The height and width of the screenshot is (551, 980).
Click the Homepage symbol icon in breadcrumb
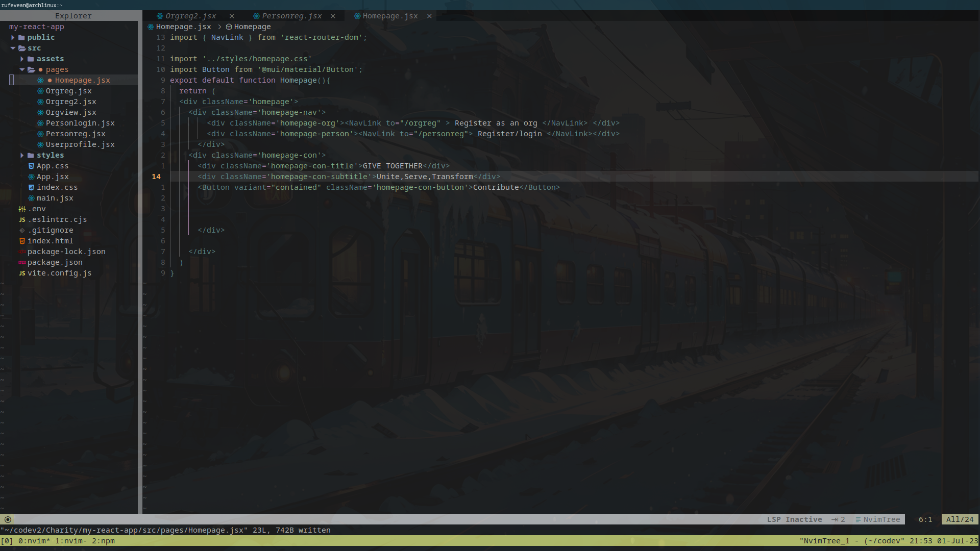tap(229, 27)
